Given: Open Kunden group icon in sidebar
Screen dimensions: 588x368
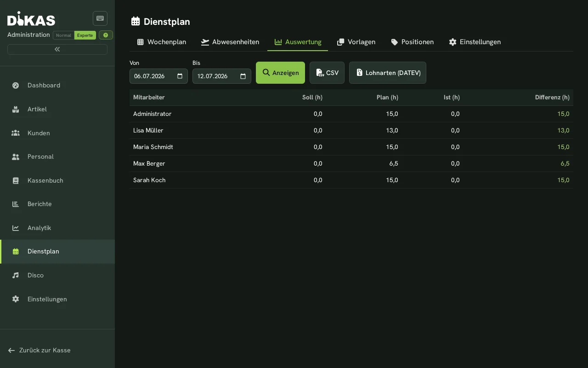Looking at the screenshot, I should point(16,133).
